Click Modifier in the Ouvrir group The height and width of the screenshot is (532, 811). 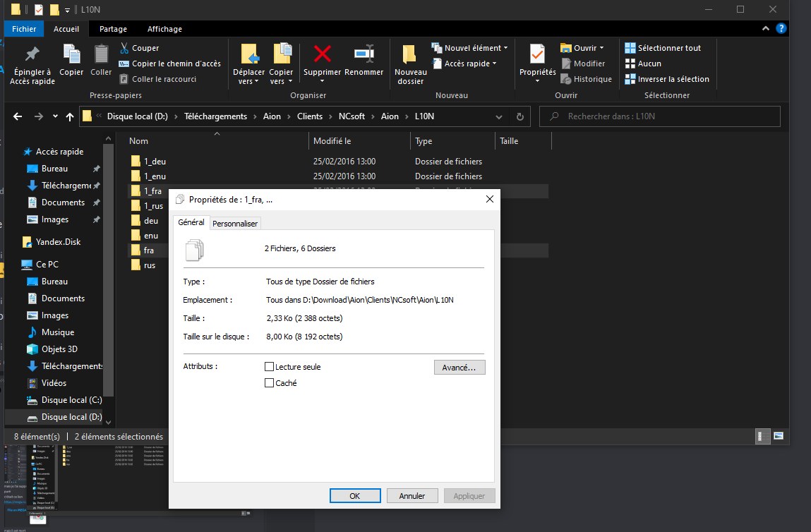[583, 64]
